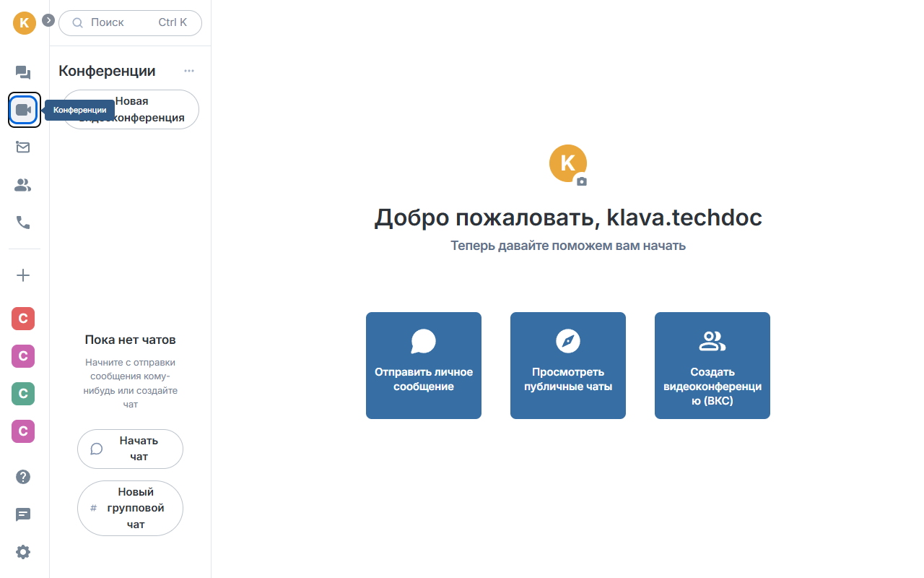
Task: Click the Новый групповой чат button
Action: point(130,508)
